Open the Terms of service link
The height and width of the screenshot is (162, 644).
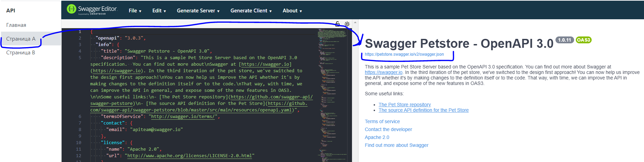382,121
